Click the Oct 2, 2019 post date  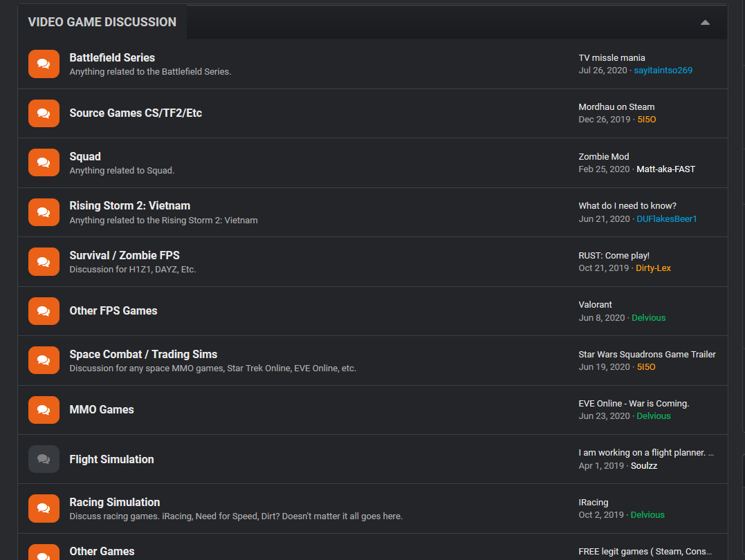(x=600, y=515)
